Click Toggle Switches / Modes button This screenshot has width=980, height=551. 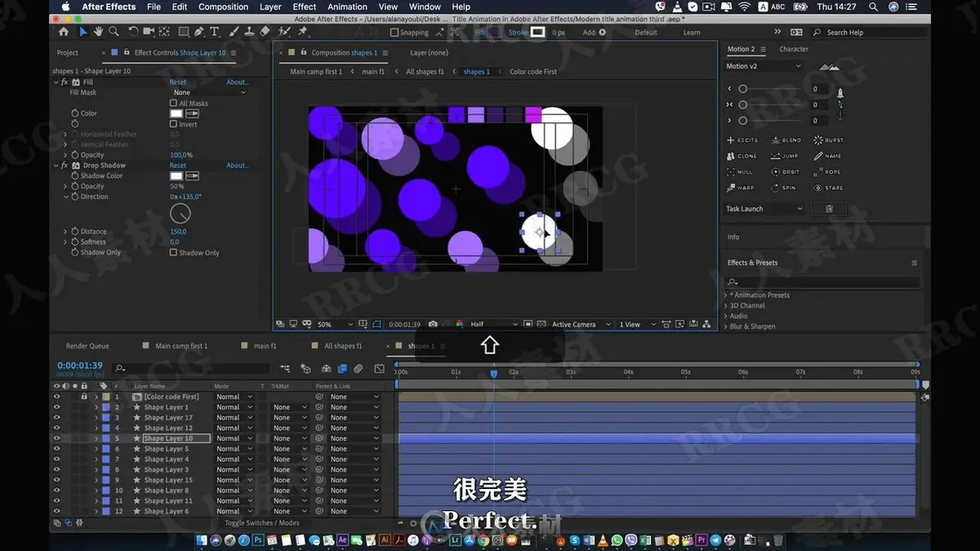tap(262, 522)
